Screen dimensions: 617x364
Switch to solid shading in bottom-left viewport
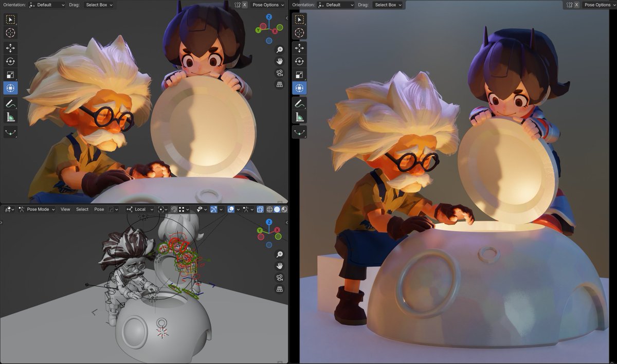pyautogui.click(x=277, y=209)
